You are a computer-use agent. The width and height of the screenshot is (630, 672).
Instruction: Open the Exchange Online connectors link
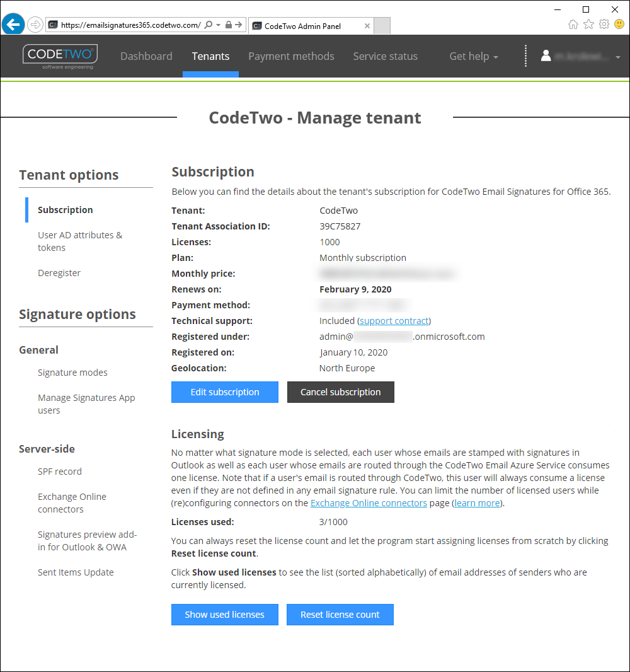369,502
